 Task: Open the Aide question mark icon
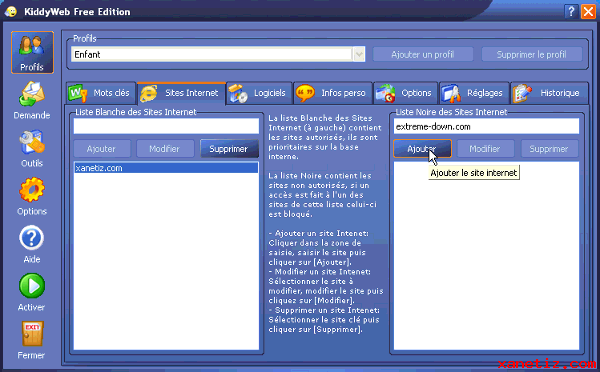point(32,238)
